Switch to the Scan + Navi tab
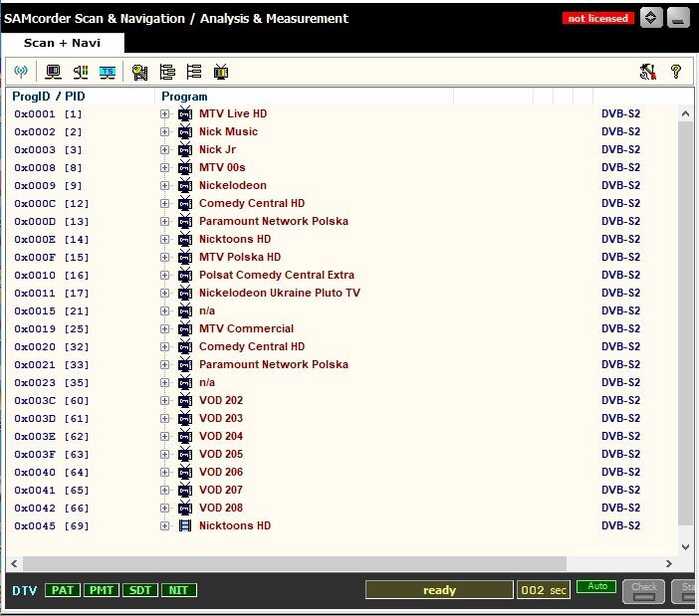699x616 pixels. point(62,43)
